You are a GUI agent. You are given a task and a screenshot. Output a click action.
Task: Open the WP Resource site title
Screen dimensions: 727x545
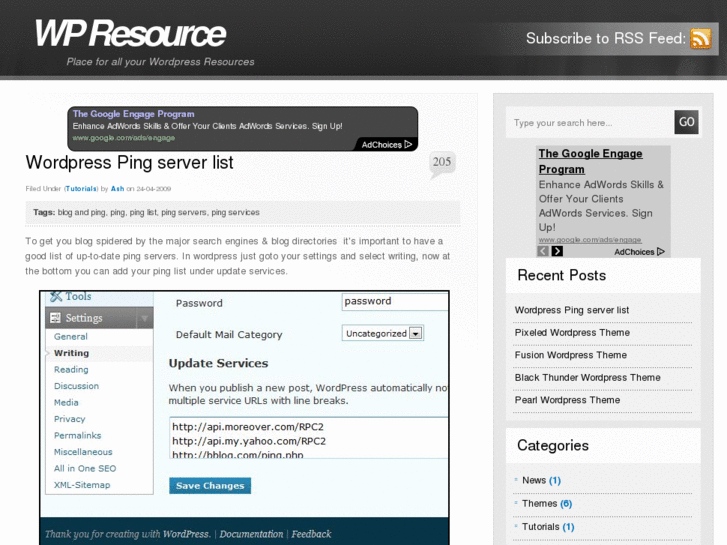[x=130, y=33]
